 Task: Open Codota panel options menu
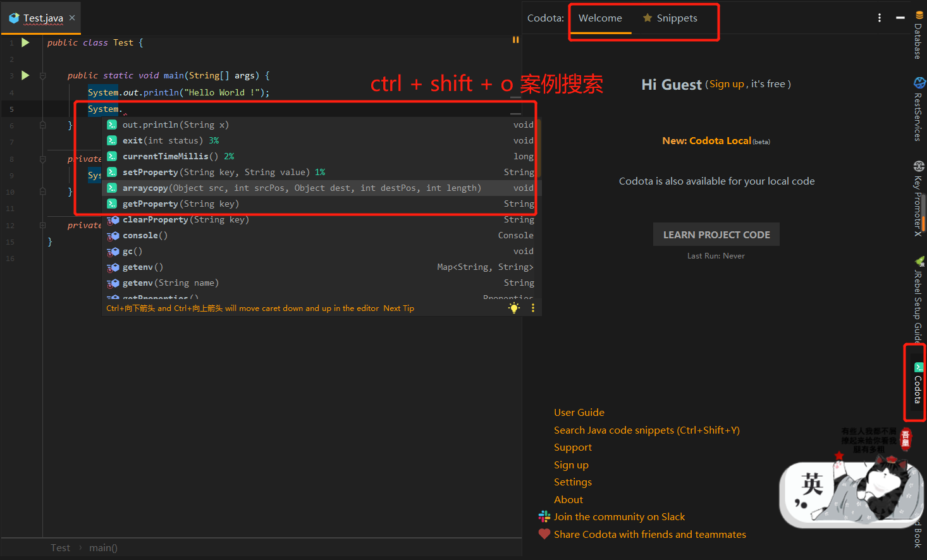[x=880, y=18]
